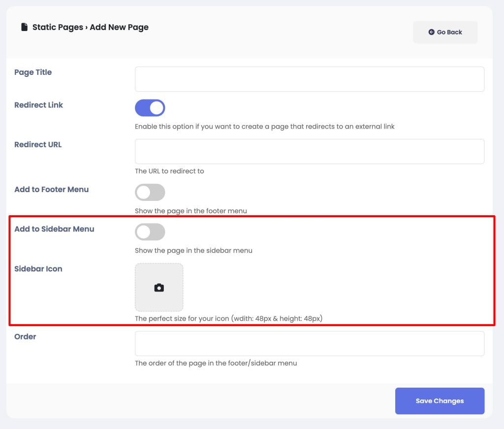504x429 pixels.
Task: Enable the Add to Footer Menu toggle
Action: 150,192
